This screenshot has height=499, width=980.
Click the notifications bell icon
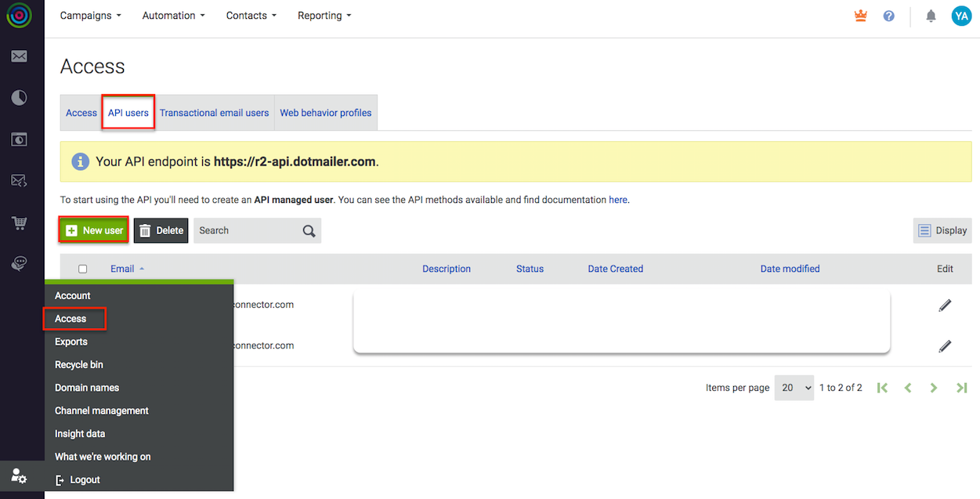[x=931, y=16]
